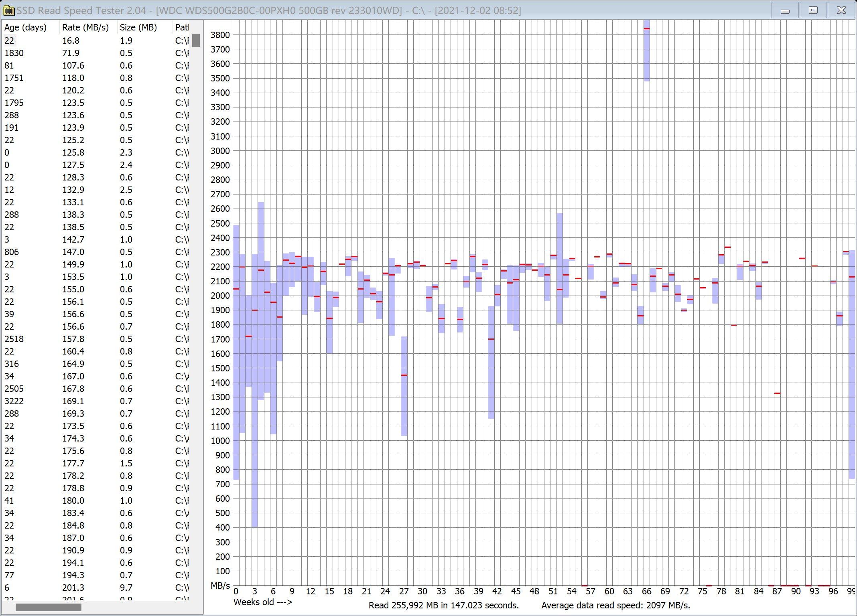Select the row with rate 201.3

[x=96, y=588]
